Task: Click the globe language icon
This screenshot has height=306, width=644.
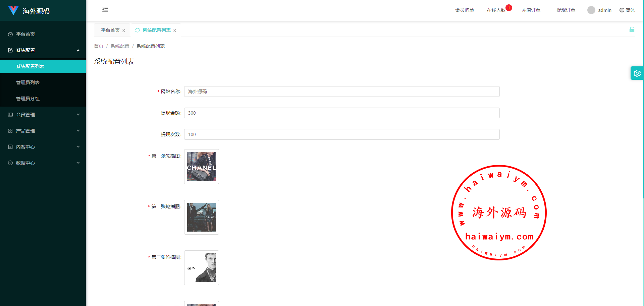Action: point(622,10)
